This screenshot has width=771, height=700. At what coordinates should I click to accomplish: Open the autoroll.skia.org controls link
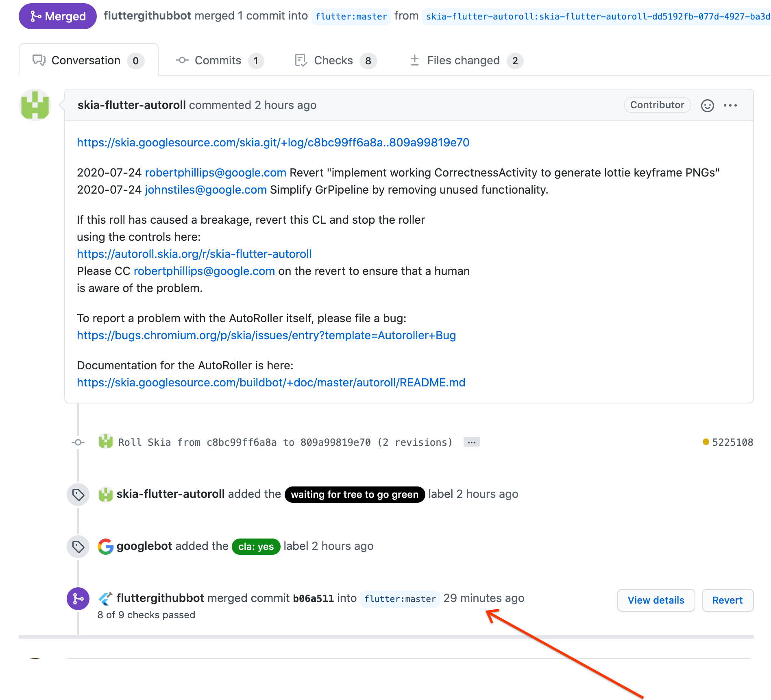click(194, 254)
